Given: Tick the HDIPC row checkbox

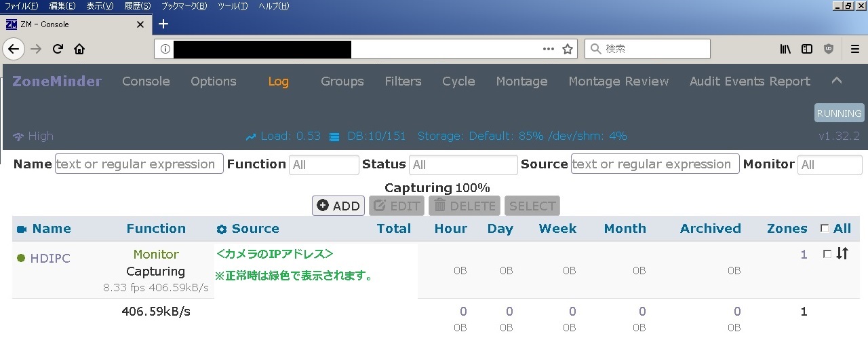Looking at the screenshot, I should tap(827, 254).
